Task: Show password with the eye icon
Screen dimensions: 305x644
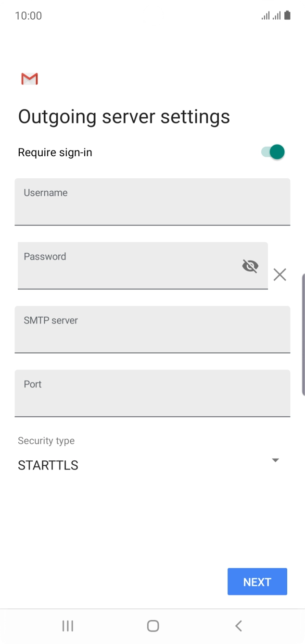Action: (x=250, y=266)
